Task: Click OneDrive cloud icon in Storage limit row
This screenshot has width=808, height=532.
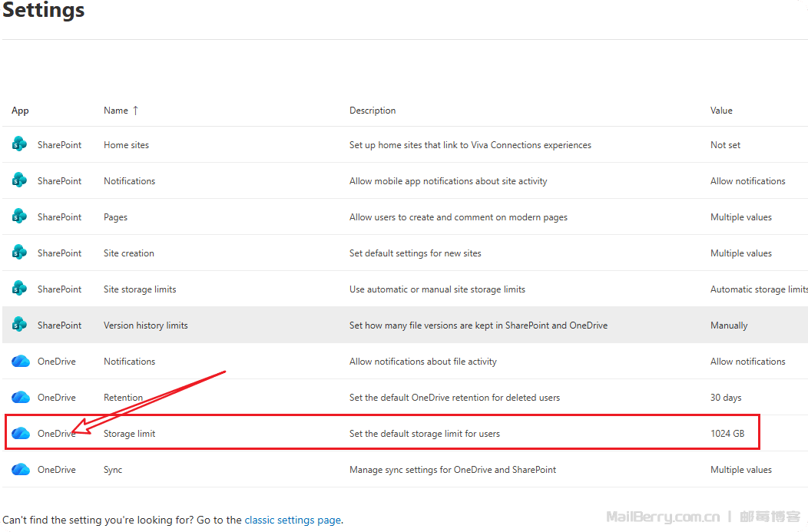Action: pyautogui.click(x=20, y=434)
